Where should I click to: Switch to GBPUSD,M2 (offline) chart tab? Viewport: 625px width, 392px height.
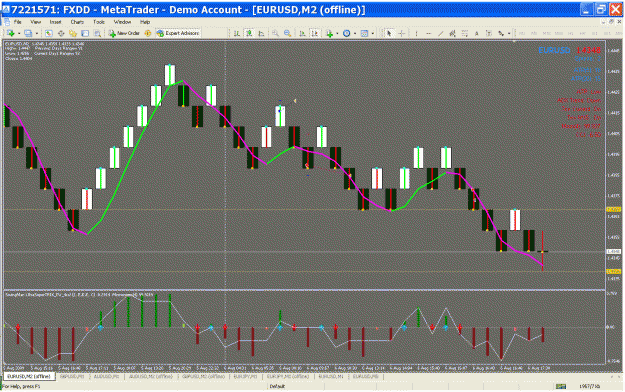(203, 376)
